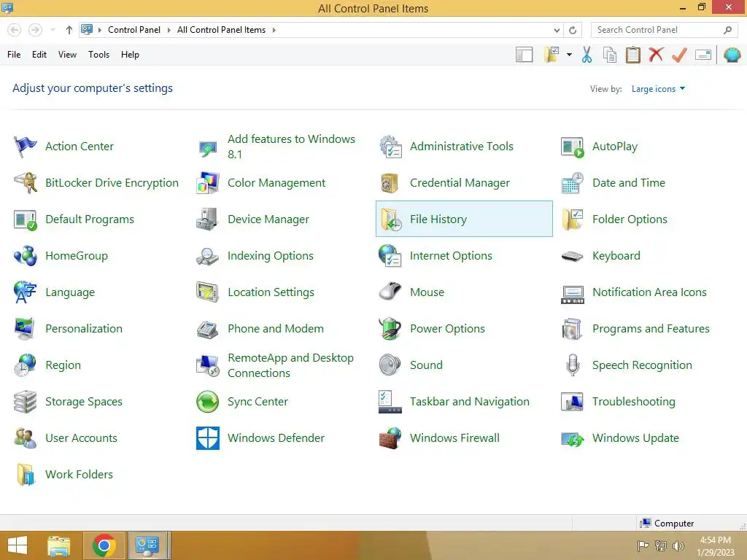The height and width of the screenshot is (560, 747).
Task: Open the Indexing Options icon
Action: tap(208, 256)
